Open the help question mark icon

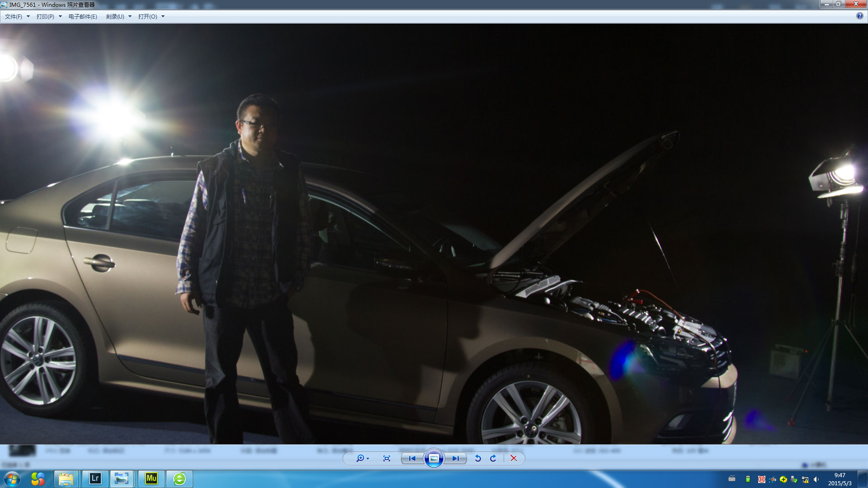[859, 16]
